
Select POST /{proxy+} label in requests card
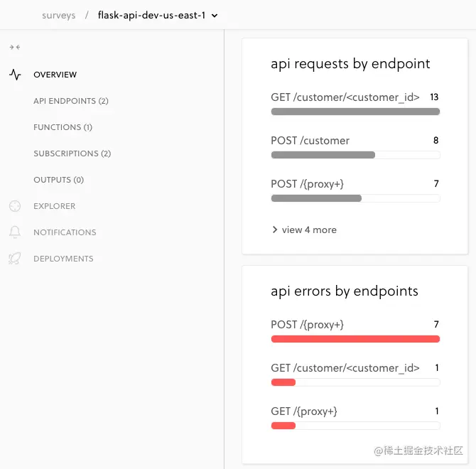[x=307, y=184]
